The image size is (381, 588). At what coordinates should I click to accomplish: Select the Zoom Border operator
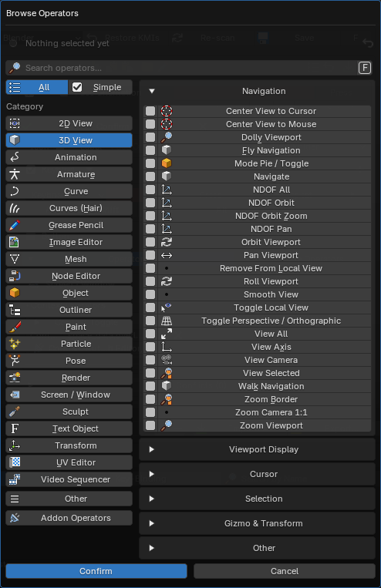265,399
